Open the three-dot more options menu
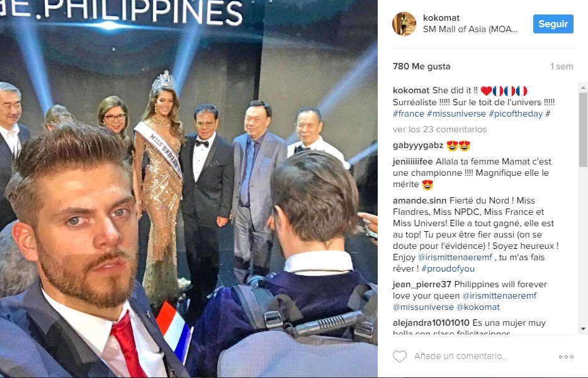This screenshot has height=378, width=588. pos(566,357)
